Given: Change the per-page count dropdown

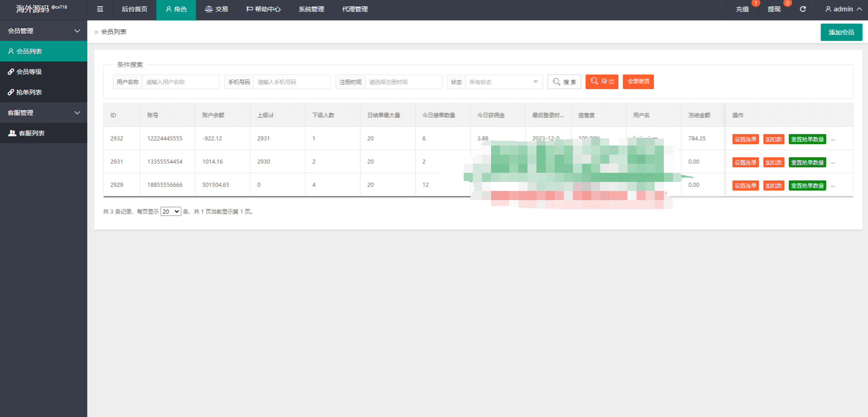Looking at the screenshot, I should click(171, 211).
